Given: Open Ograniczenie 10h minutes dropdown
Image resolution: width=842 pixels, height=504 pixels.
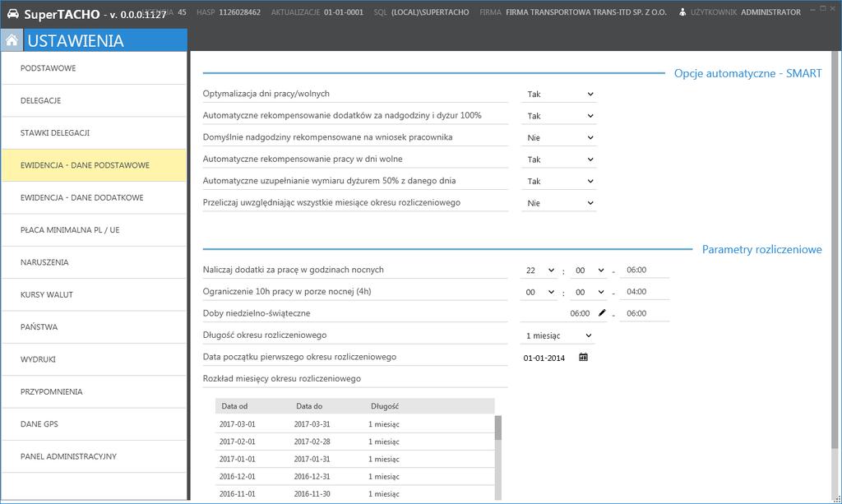Looking at the screenshot, I should pos(589,292).
